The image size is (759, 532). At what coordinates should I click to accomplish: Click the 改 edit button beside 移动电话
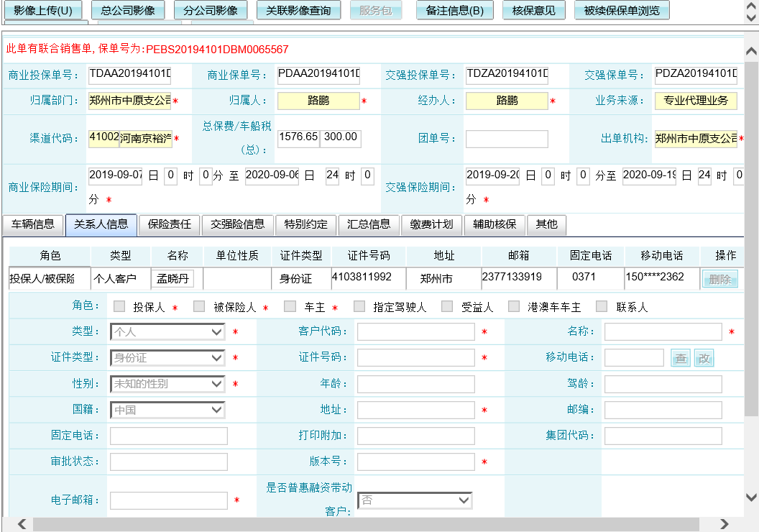[704, 358]
